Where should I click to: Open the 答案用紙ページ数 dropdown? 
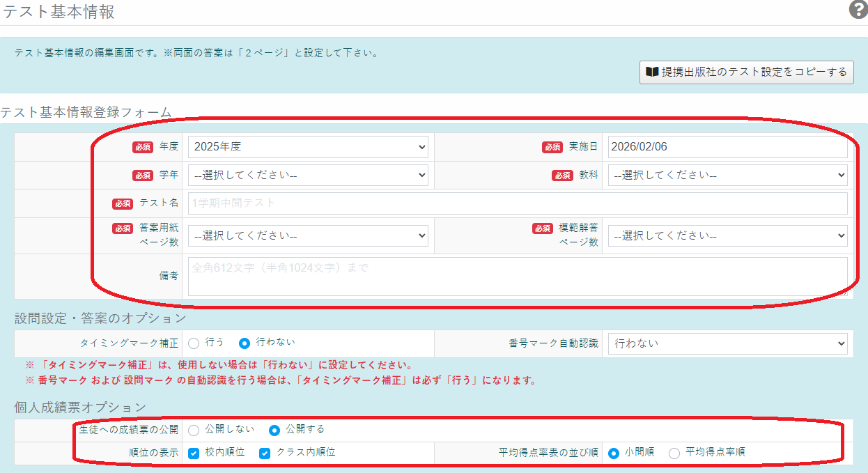point(307,235)
